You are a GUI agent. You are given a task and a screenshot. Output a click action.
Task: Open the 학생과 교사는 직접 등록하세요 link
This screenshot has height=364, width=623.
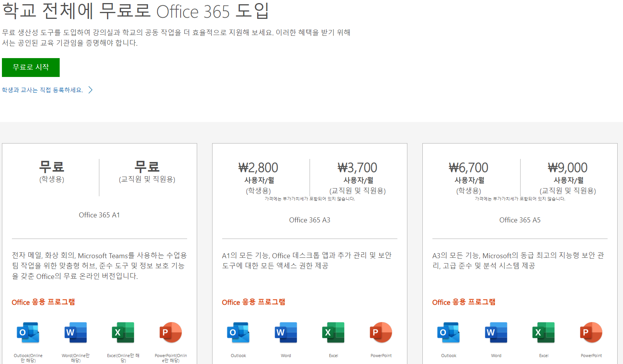(x=42, y=90)
